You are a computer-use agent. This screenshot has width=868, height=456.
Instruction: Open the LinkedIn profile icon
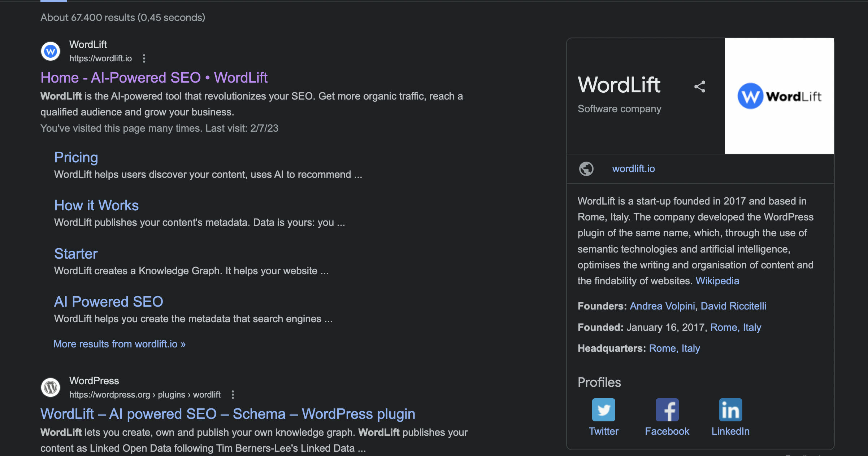[731, 410]
